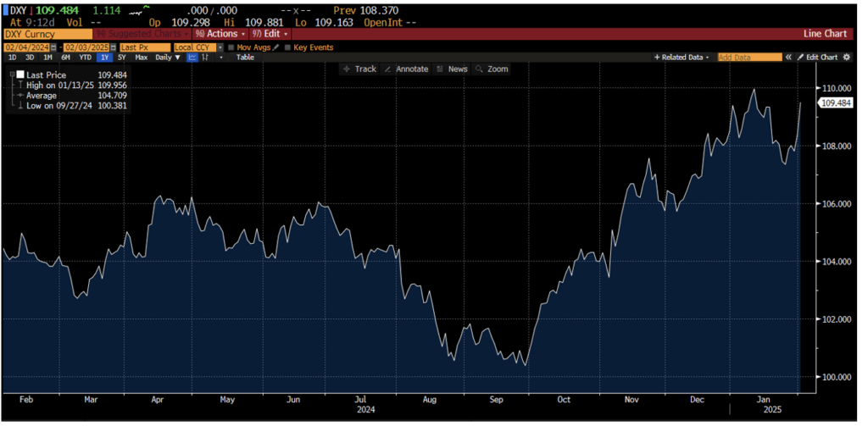This screenshot has height=426, width=868.
Task: Open the chart type dropdown arrow
Action: pyautogui.click(x=221, y=57)
